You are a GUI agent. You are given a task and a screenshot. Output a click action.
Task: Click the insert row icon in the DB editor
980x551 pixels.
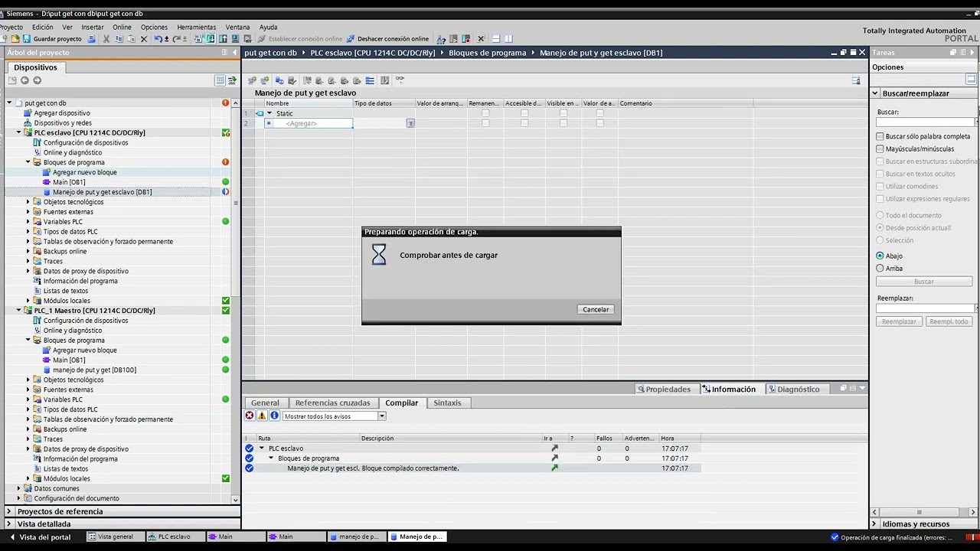252,80
